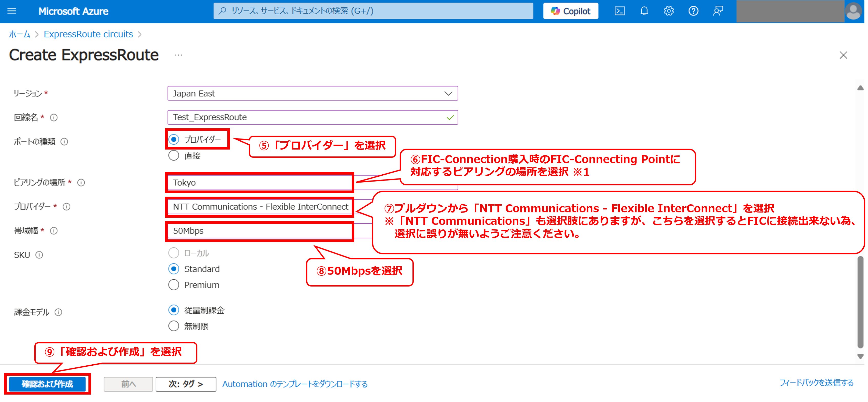
Task: Open the feedback icon in top bar
Action: [x=718, y=11]
